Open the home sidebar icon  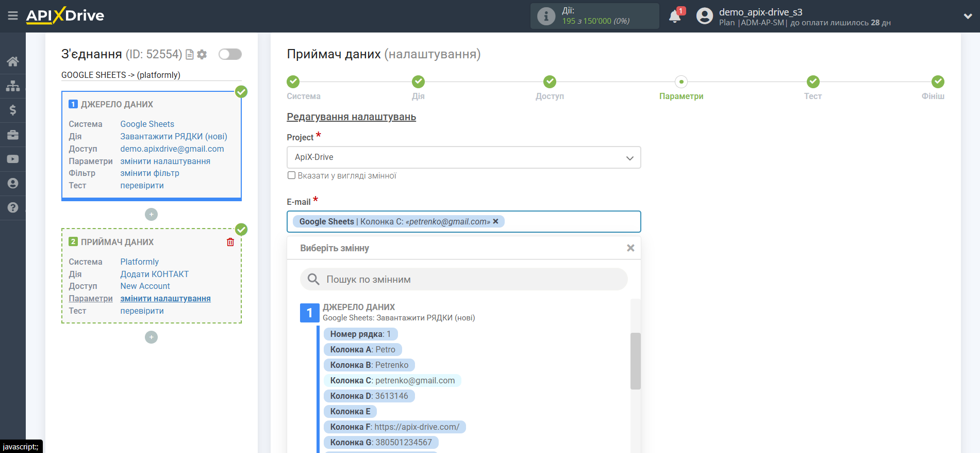(13, 61)
